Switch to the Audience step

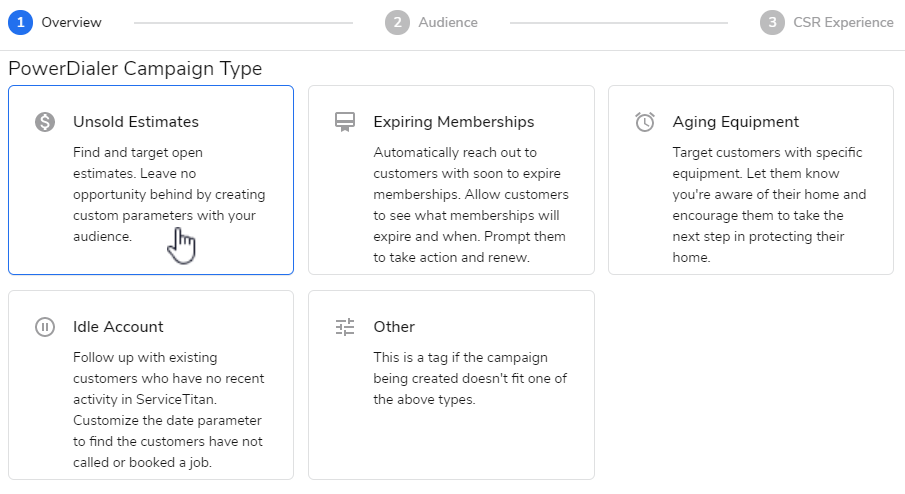point(448,22)
